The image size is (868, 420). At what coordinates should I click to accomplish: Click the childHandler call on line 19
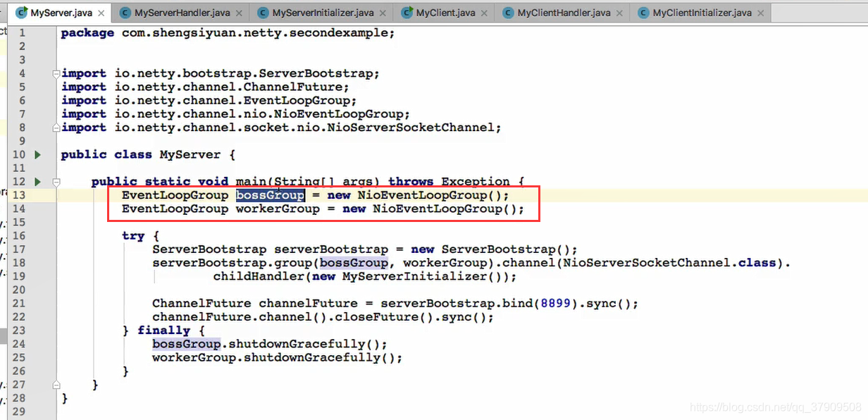click(259, 276)
